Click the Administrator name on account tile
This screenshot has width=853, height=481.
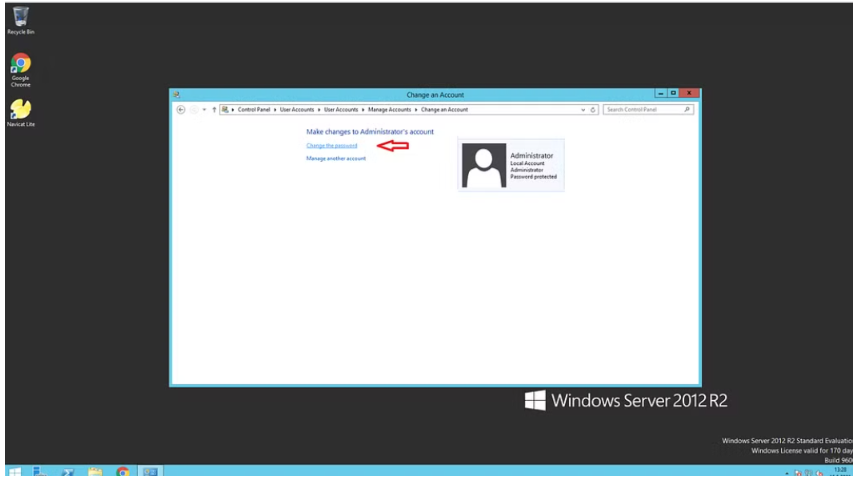pyautogui.click(x=531, y=156)
